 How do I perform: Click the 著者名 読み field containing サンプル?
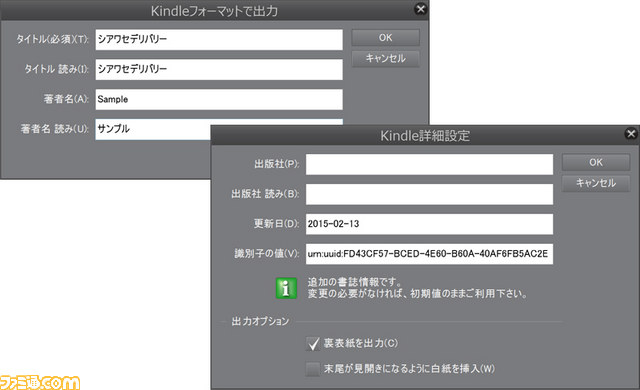pos(153,129)
